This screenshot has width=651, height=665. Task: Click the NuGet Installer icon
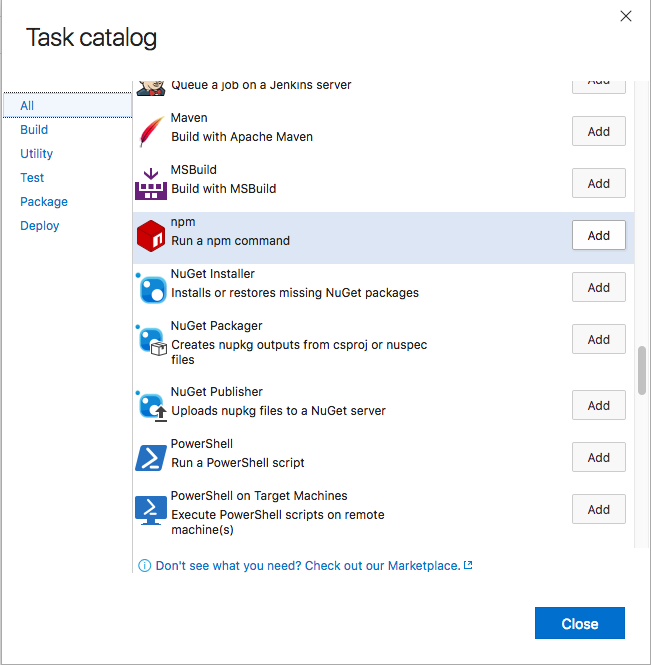[x=151, y=288]
